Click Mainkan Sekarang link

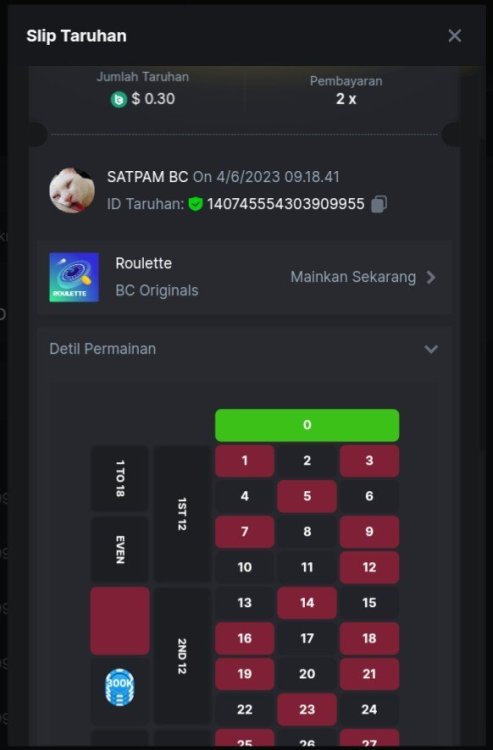(353, 277)
